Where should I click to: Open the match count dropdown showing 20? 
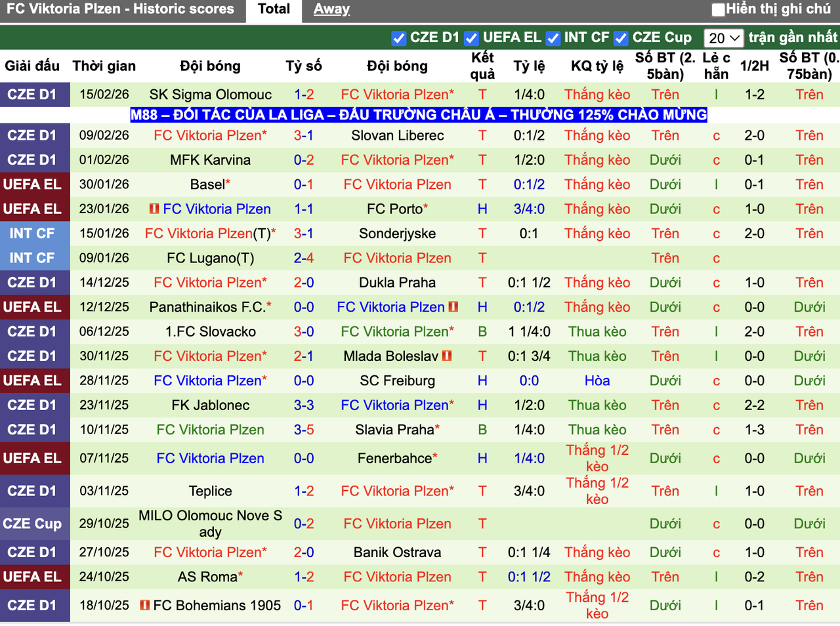pyautogui.click(x=725, y=38)
